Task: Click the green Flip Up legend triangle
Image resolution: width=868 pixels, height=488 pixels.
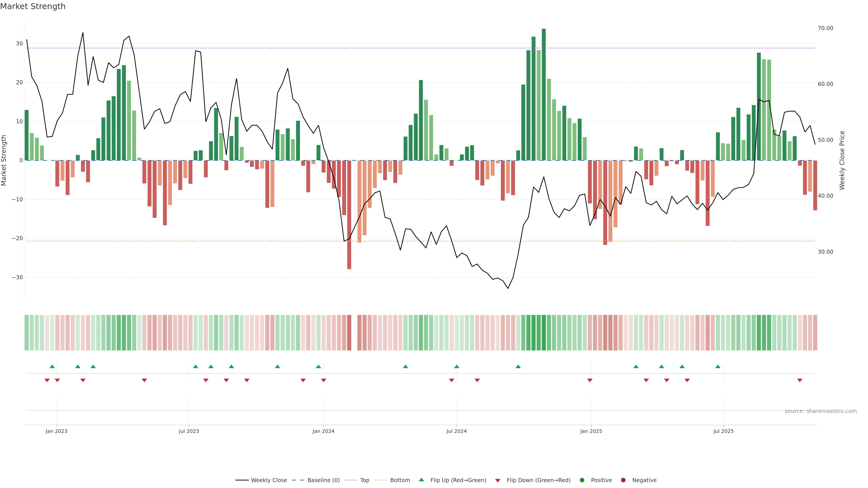Action: click(421, 480)
